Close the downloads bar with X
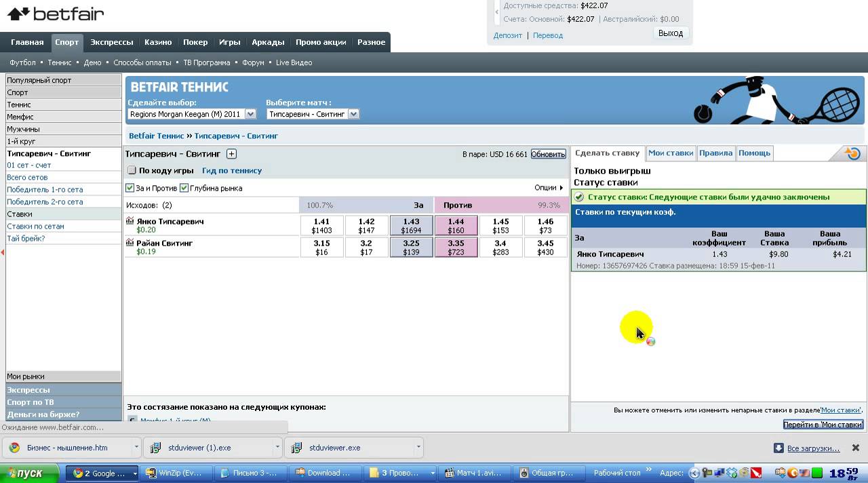 coord(855,448)
